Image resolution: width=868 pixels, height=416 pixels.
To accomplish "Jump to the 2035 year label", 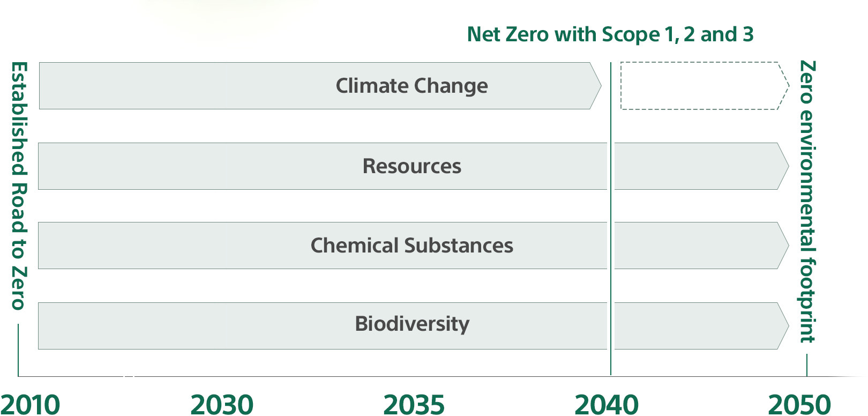I will (x=414, y=404).
